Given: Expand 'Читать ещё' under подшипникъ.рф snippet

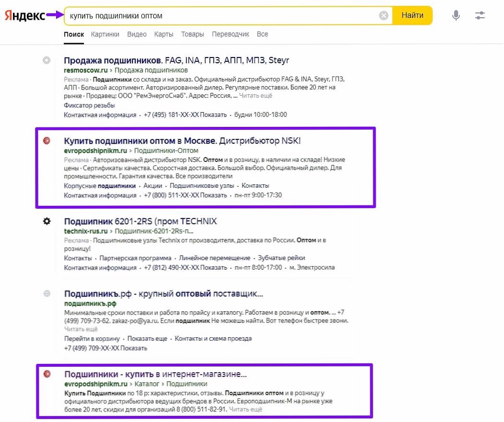Looking at the screenshot, I should point(80,329).
